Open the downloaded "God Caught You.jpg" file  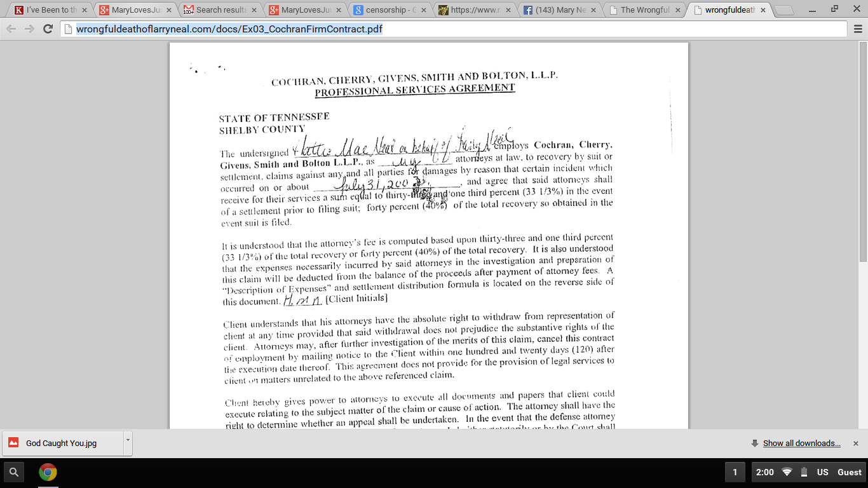pos(62,444)
